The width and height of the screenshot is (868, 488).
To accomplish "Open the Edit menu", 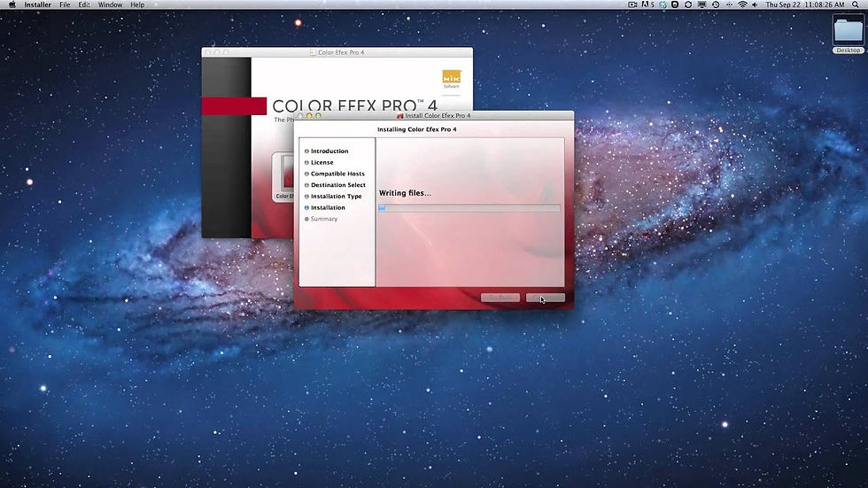I will coord(84,4).
